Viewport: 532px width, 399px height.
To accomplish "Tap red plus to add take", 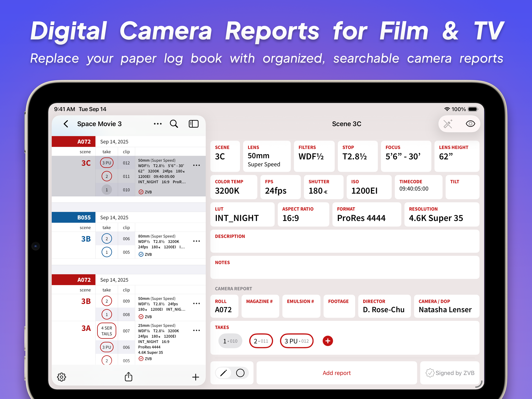I will tap(327, 341).
